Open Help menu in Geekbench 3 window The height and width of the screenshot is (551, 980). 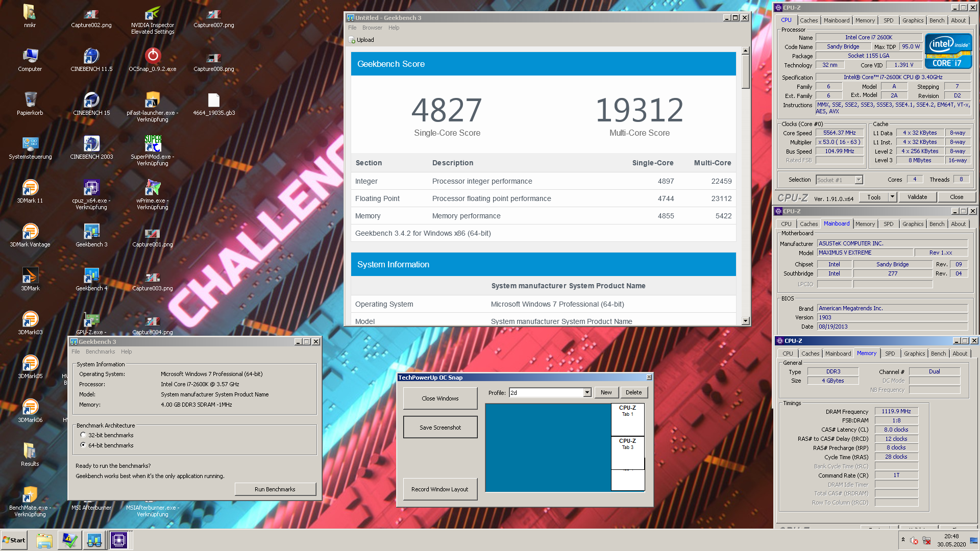126,352
